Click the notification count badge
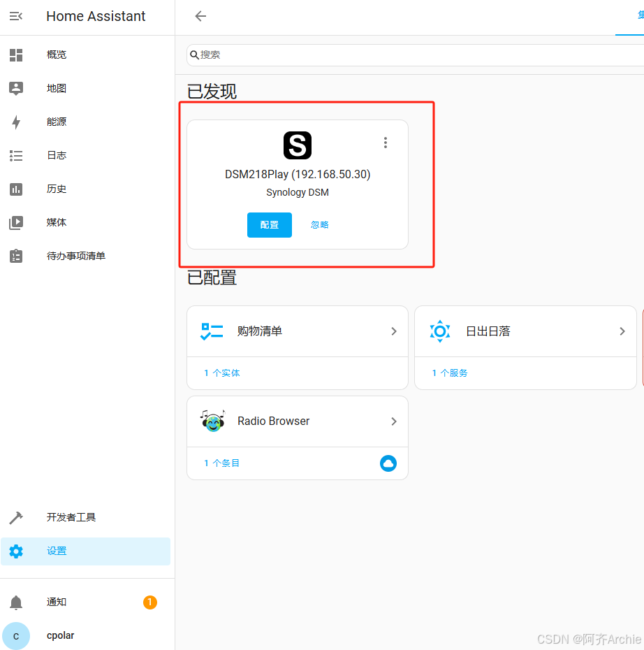This screenshot has width=644, height=650. click(x=150, y=602)
